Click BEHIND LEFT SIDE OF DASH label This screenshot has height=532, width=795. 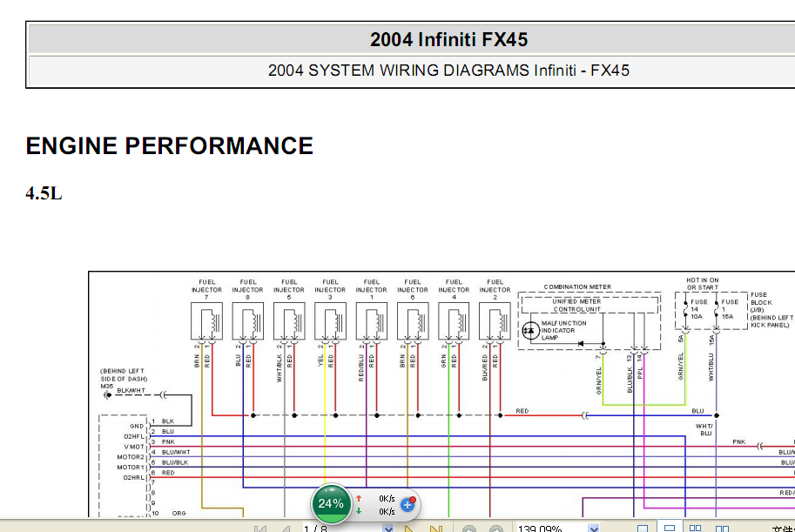pyautogui.click(x=124, y=374)
